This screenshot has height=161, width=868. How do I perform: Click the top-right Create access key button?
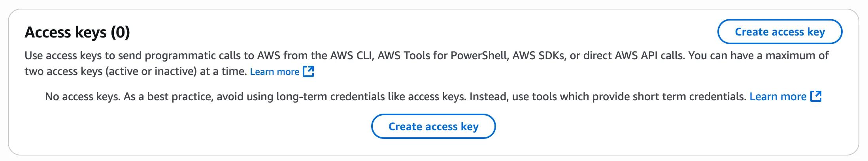click(779, 32)
